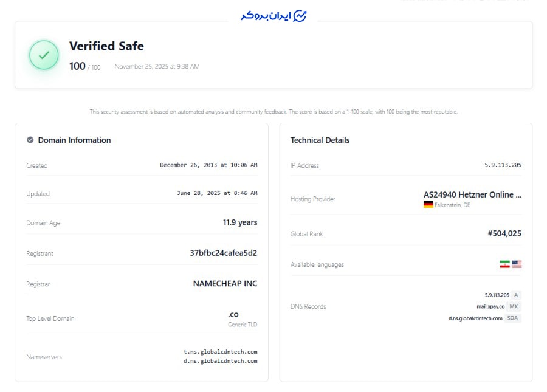Click the SOA record type badge
The height and width of the screenshot is (392, 547).
512,318
